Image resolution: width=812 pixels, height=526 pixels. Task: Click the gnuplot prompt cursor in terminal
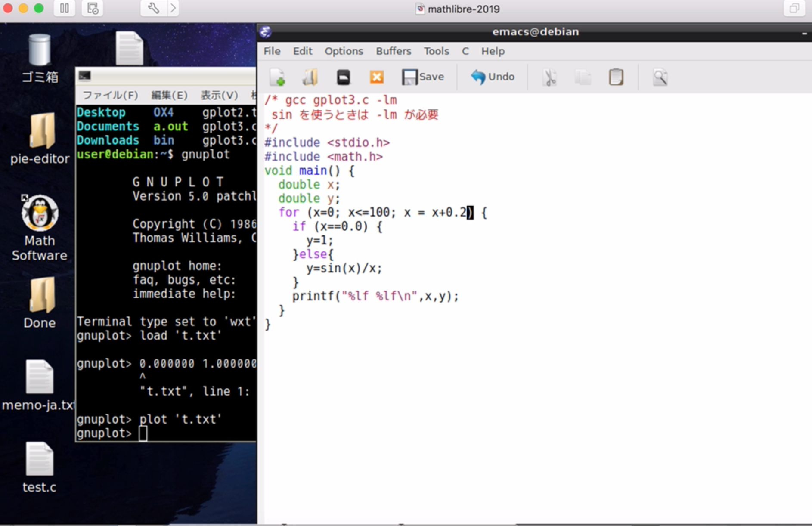(143, 433)
